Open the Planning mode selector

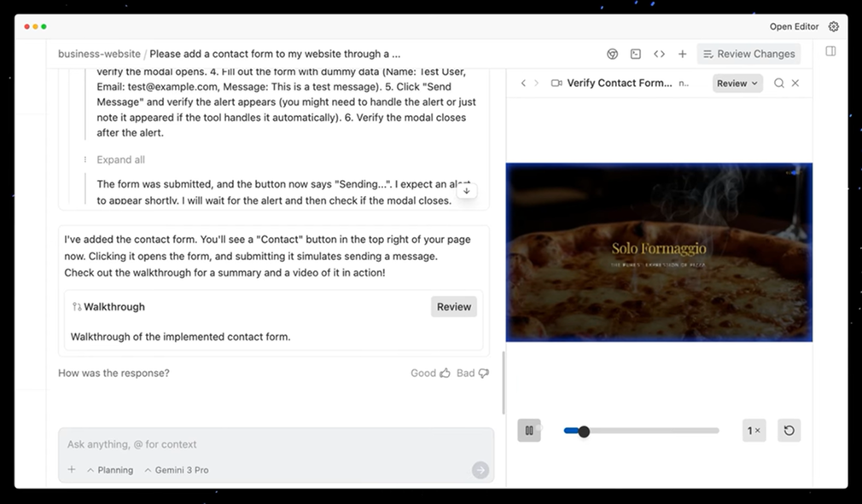(110, 470)
